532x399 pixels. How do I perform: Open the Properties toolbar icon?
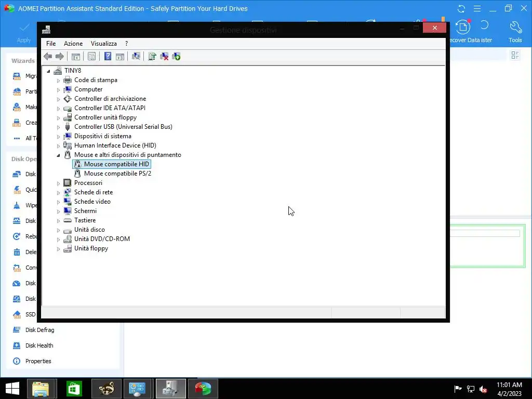[x=91, y=56]
